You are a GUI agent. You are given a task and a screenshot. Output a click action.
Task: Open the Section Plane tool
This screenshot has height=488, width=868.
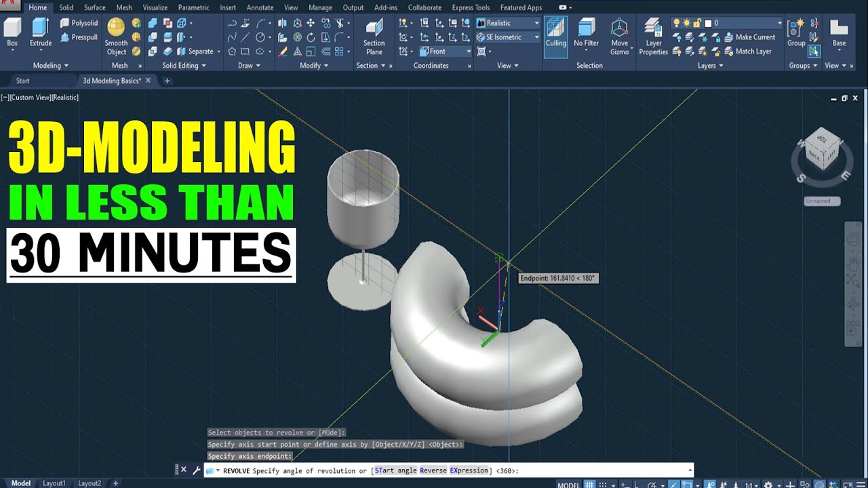tap(374, 37)
